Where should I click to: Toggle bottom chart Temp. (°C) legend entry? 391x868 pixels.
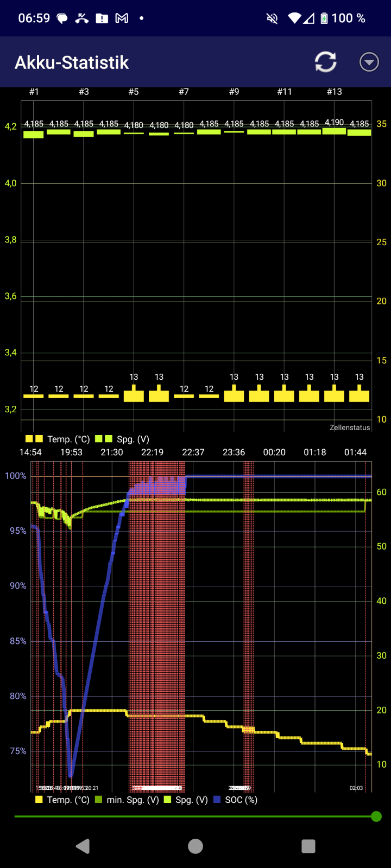(x=62, y=800)
